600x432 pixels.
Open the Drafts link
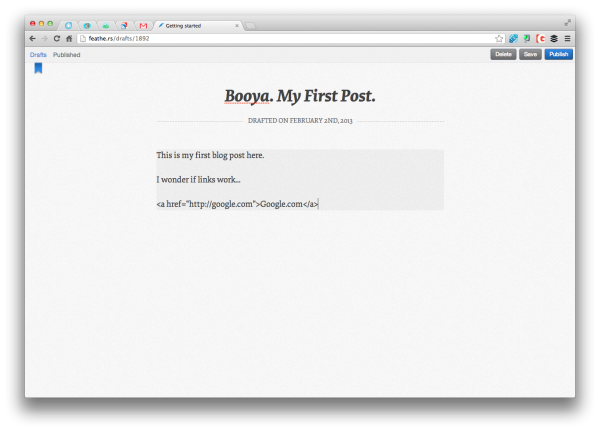click(38, 55)
